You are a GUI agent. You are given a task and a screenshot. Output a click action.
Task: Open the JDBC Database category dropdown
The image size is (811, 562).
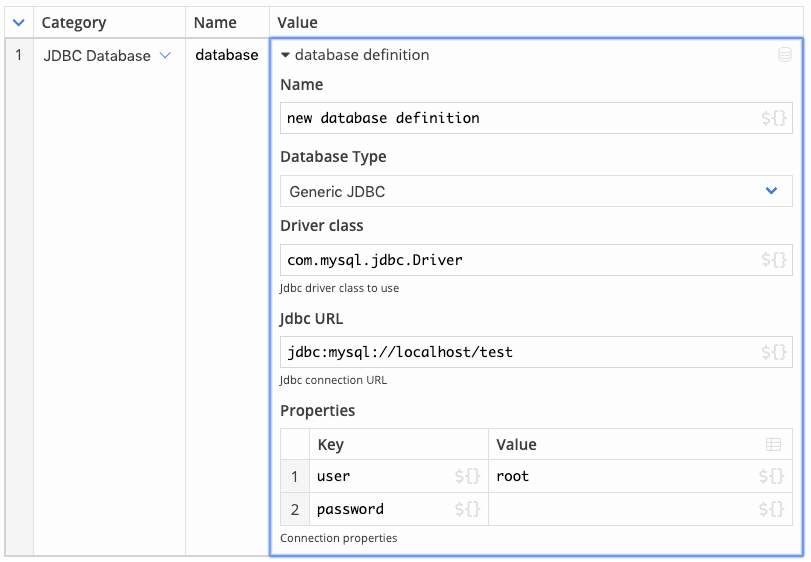[x=165, y=55]
